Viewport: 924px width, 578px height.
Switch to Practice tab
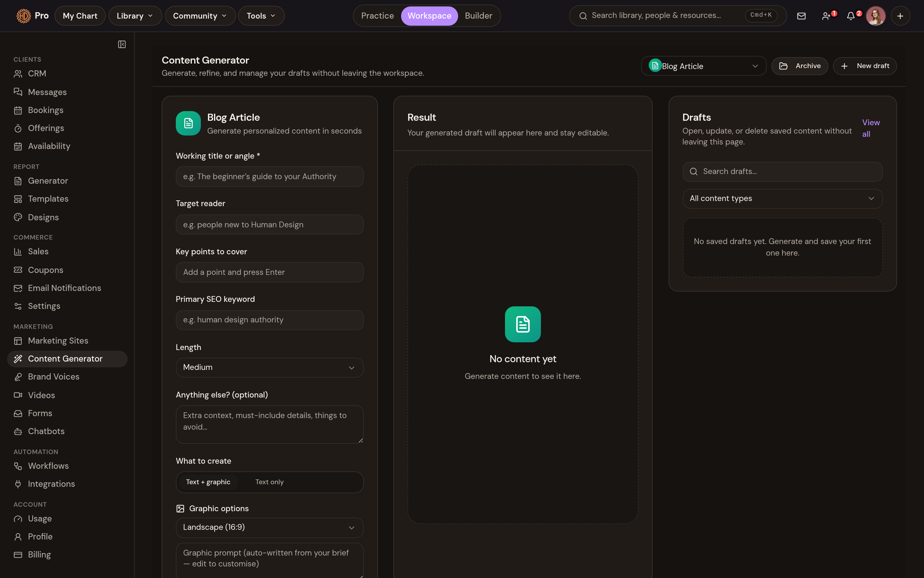(377, 16)
